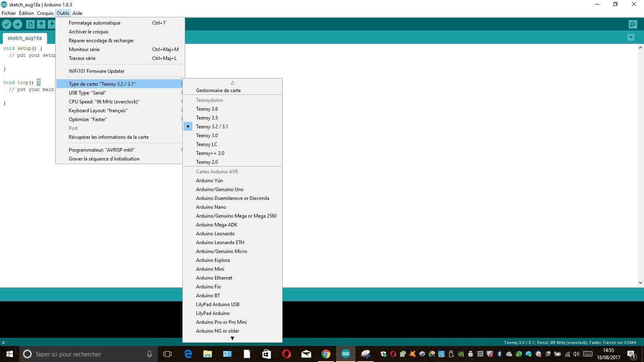The height and width of the screenshot is (362, 644).
Task: Select Réparer encodage & recharger
Action: click(x=120, y=41)
